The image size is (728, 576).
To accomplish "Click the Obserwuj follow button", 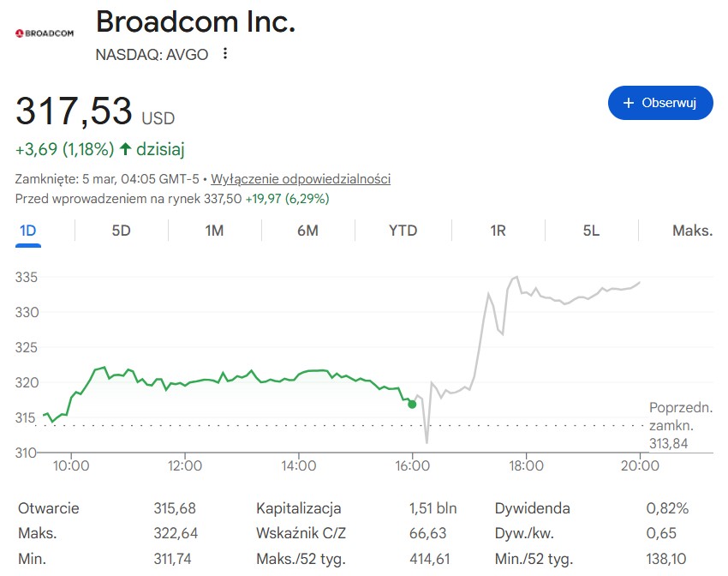I will pyautogui.click(x=660, y=103).
